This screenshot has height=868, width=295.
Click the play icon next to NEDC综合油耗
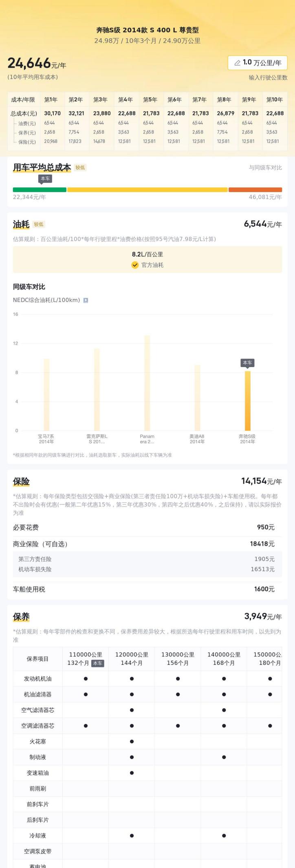pos(86,300)
